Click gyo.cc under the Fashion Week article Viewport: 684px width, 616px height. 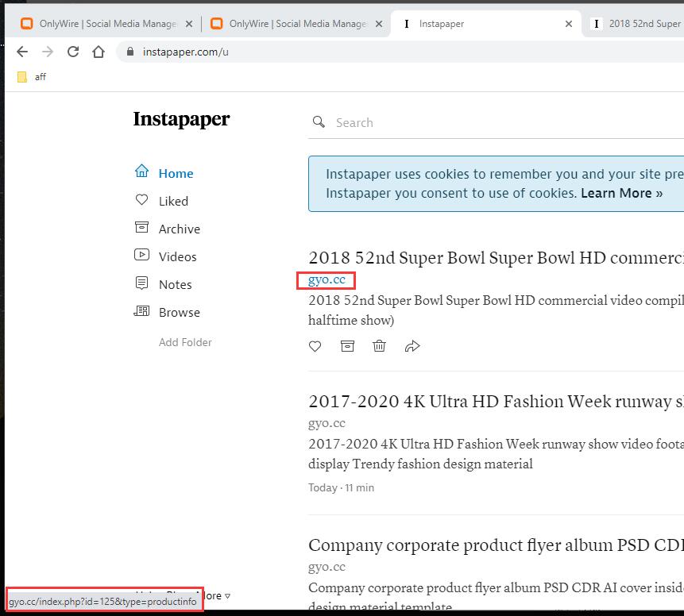pyautogui.click(x=327, y=423)
